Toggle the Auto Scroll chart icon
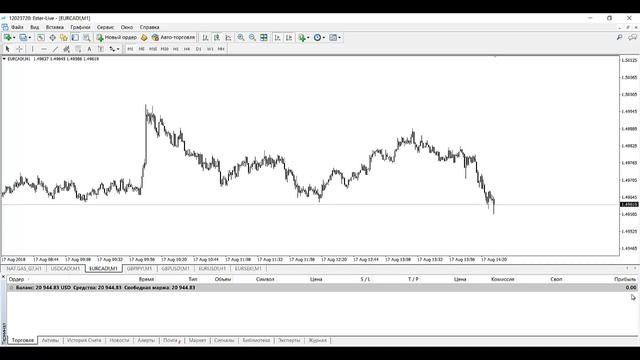640x360 pixels. click(x=278, y=38)
